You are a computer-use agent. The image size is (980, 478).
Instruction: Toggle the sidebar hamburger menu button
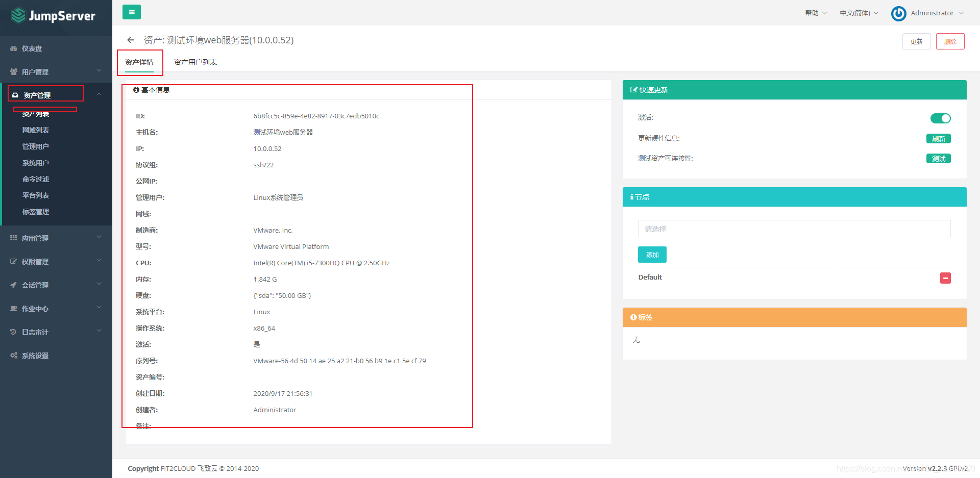pos(132,12)
